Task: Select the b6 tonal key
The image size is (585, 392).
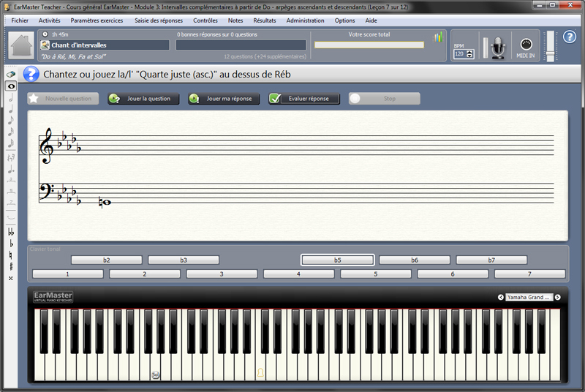Action: [415, 260]
